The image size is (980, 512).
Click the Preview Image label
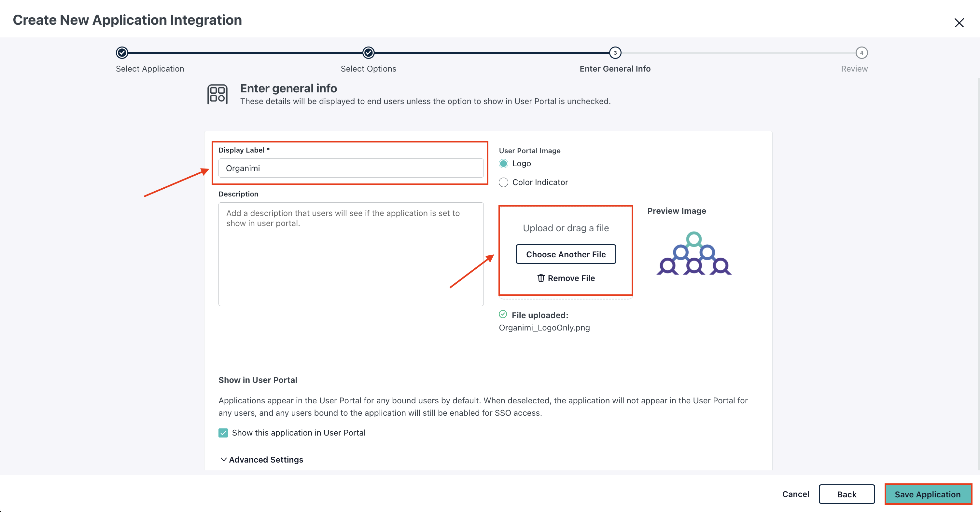click(x=677, y=210)
